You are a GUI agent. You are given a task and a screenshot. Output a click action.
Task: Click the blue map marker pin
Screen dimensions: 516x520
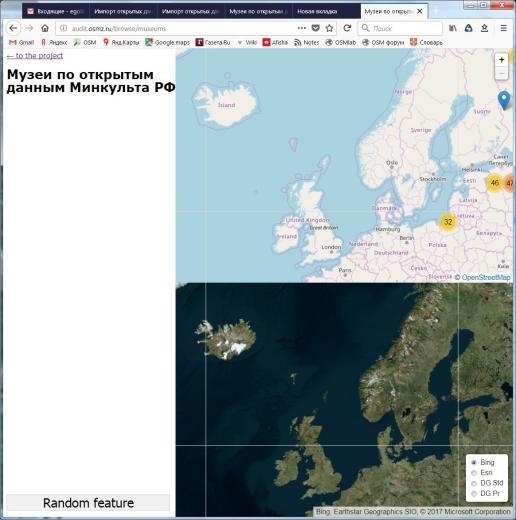click(x=504, y=100)
